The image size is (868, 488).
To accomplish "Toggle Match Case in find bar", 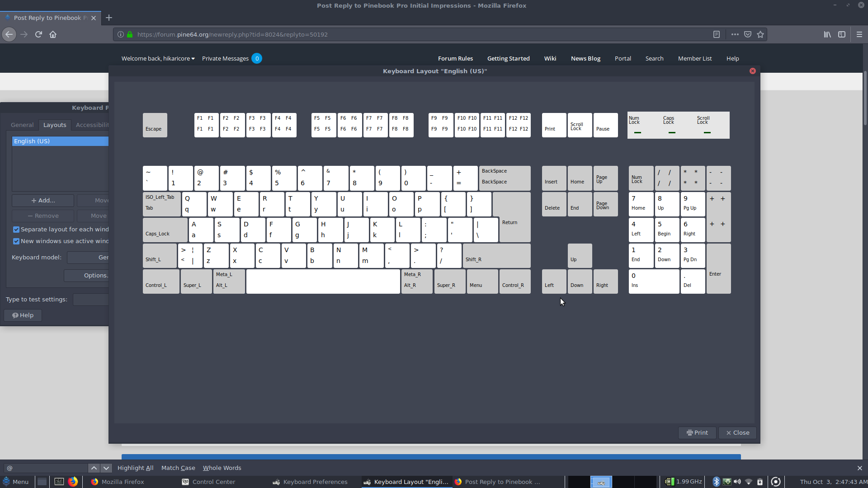I will coord(178,468).
